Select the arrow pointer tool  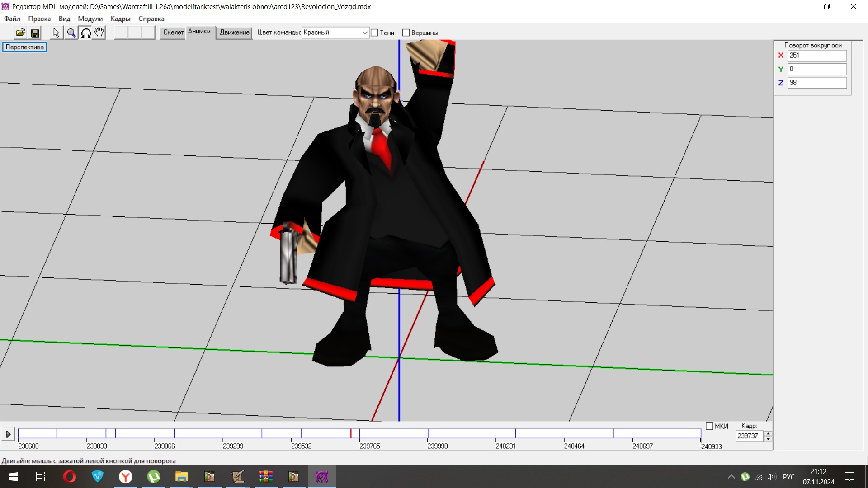(56, 33)
